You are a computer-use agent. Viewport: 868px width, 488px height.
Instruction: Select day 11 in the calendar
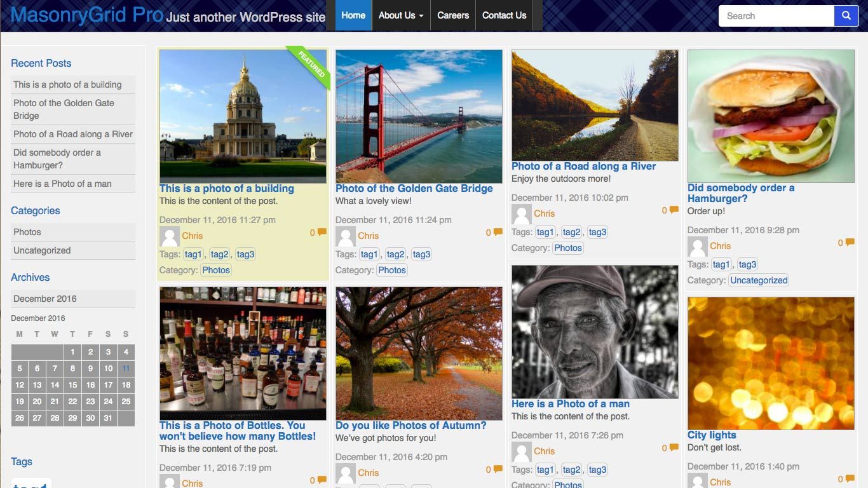(126, 369)
